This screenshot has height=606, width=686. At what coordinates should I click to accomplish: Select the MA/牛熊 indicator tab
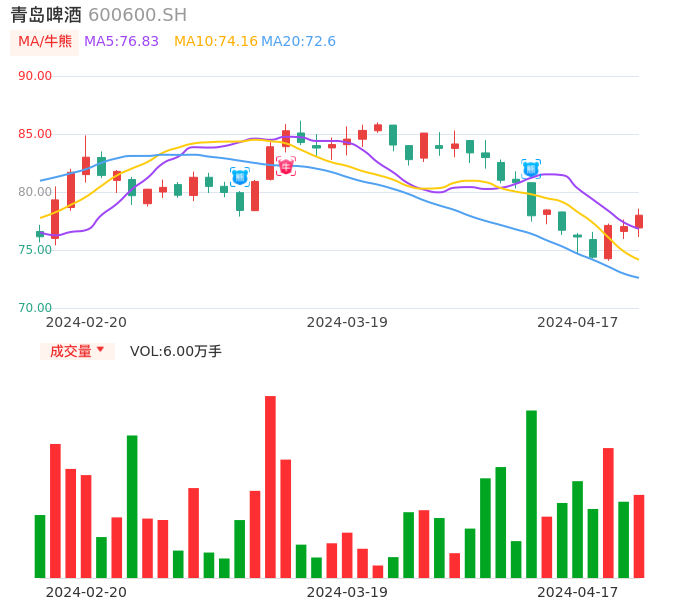pos(45,42)
